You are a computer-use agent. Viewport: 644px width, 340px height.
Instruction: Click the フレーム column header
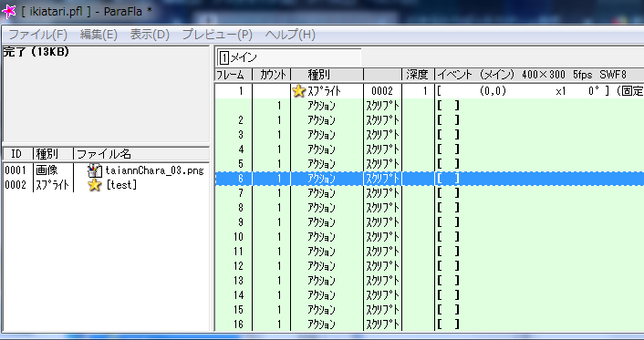point(233,75)
